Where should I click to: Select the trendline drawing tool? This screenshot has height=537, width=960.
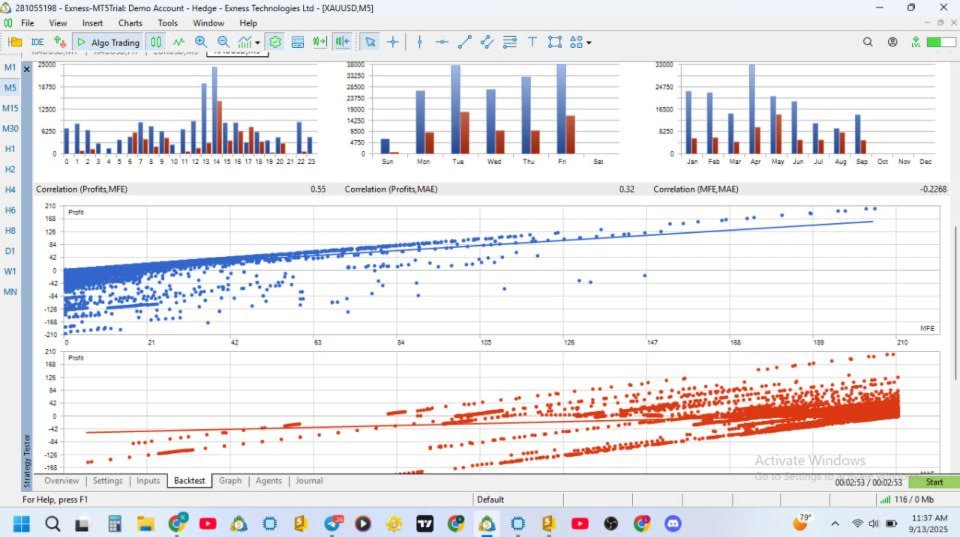(x=465, y=42)
